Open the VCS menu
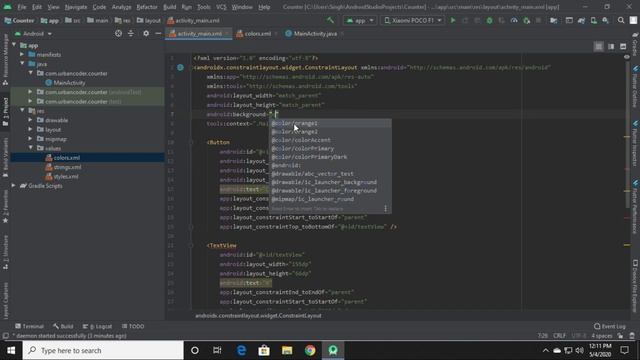The image size is (640, 360). (x=221, y=7)
